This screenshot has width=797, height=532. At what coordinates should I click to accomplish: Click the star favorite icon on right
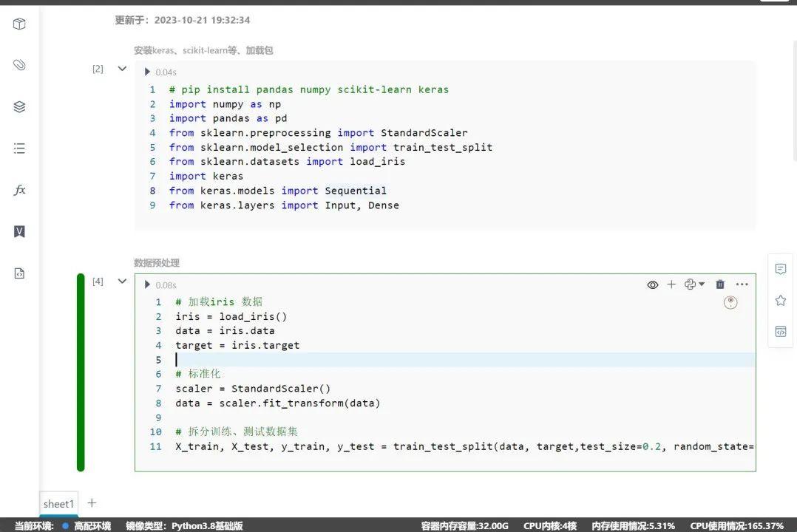(x=781, y=300)
